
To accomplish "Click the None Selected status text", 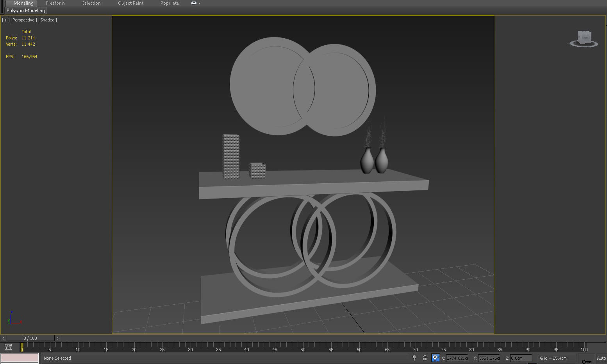I will click(x=57, y=358).
